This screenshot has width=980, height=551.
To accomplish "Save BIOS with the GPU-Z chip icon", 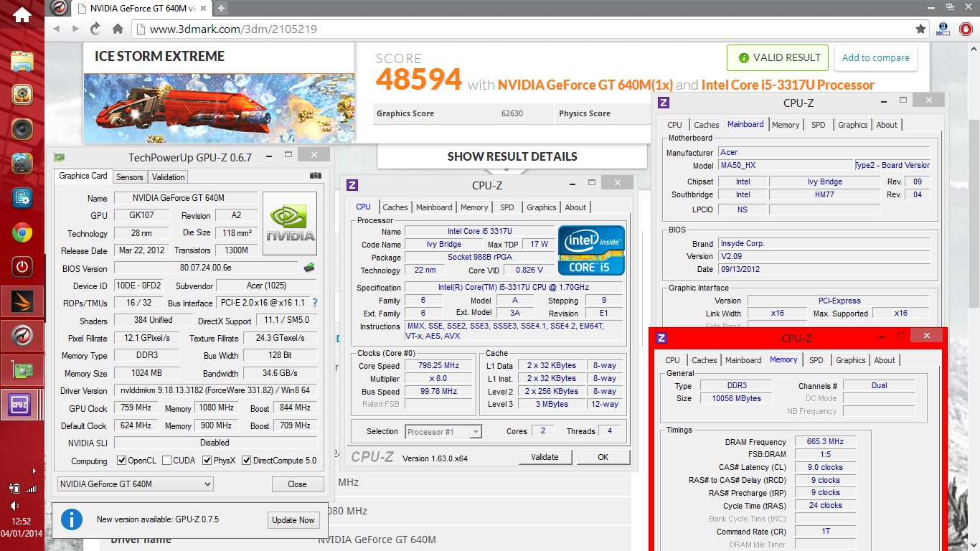I will click(x=310, y=268).
